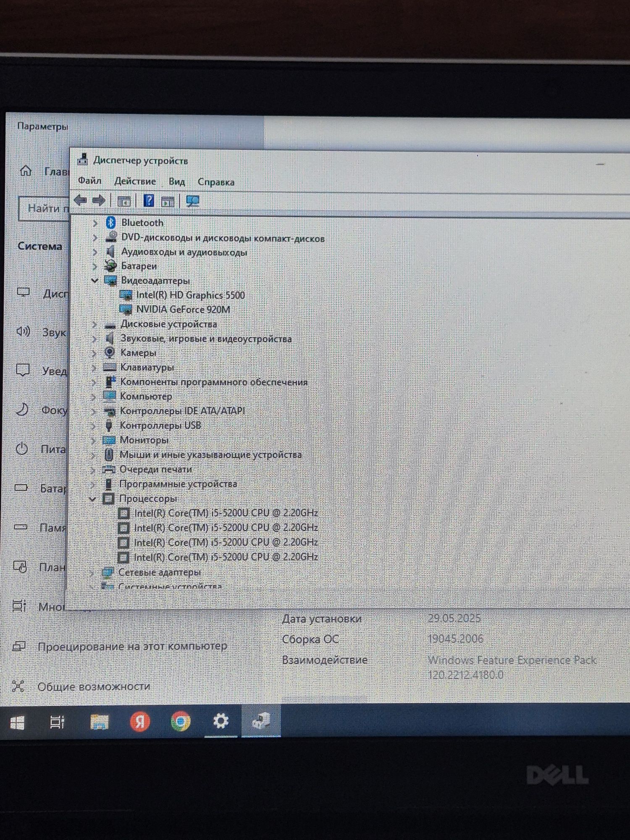Click the Bluetooth category icon
The width and height of the screenshot is (630, 840).
click(110, 222)
